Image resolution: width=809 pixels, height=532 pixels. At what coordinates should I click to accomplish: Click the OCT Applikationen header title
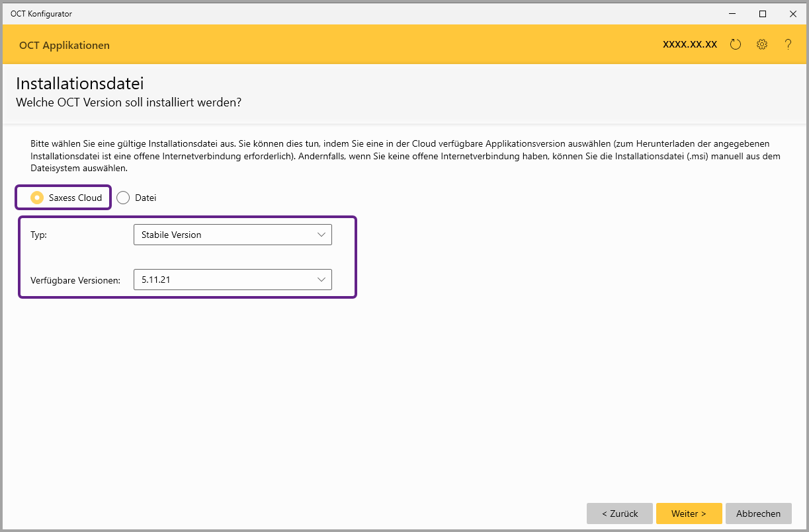click(x=64, y=46)
